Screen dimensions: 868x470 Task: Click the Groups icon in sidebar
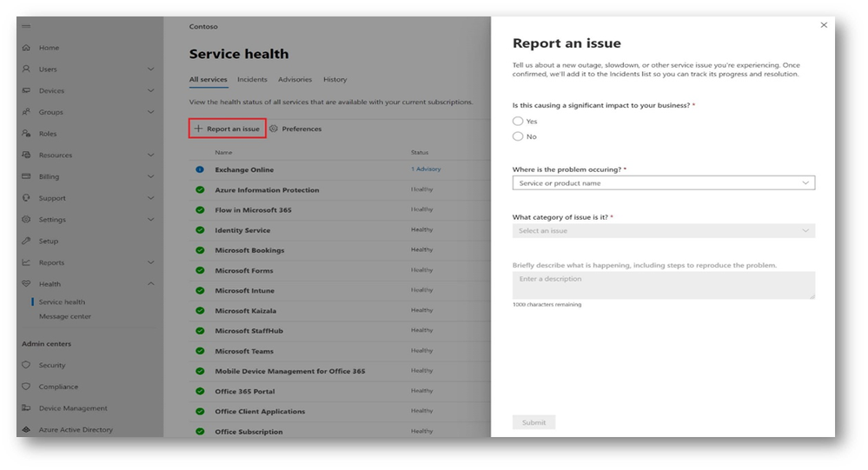click(x=26, y=112)
